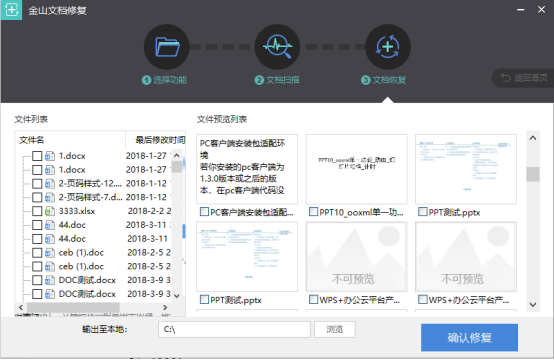
Task: Select checkbox for PPT10_ooxml单一功 preview
Action: [313, 212]
